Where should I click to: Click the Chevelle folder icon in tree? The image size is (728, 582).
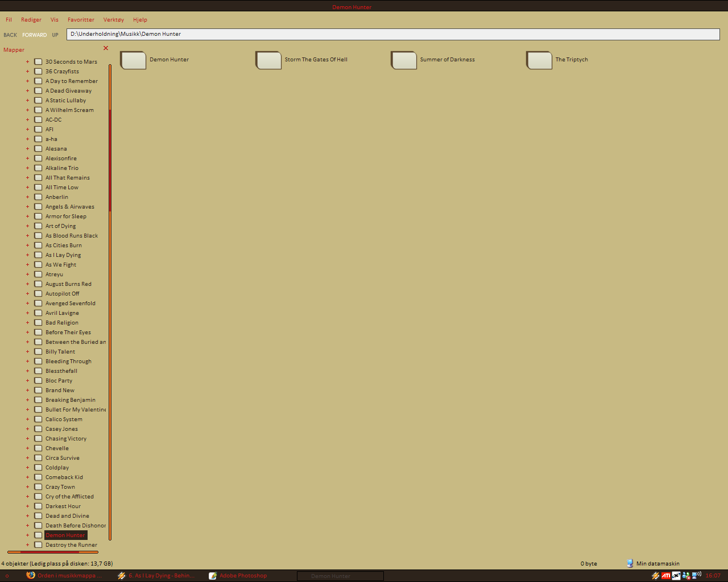(38, 448)
